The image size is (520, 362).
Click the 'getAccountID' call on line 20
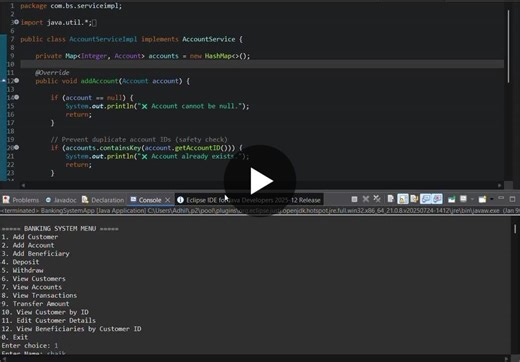[197, 148]
